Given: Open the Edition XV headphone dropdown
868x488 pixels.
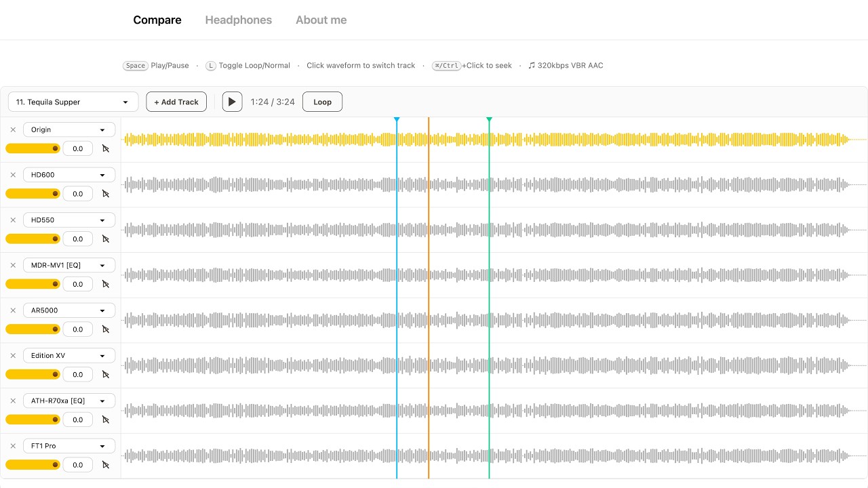Looking at the screenshot, I should [x=69, y=356].
